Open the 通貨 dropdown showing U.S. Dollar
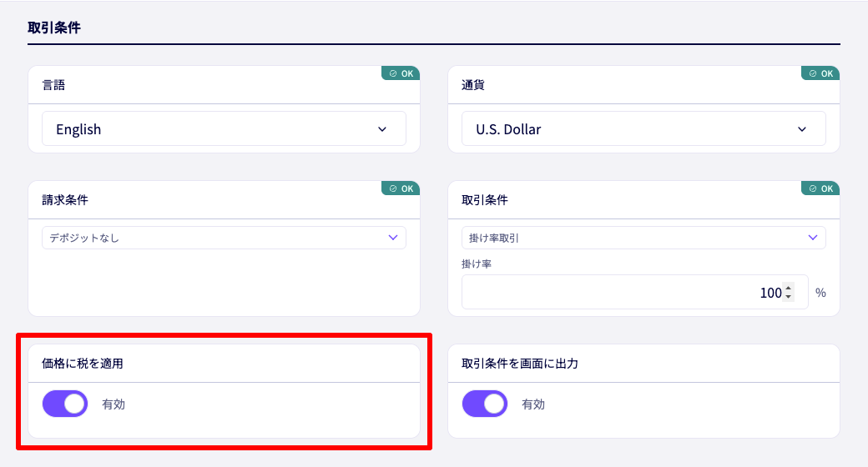Viewport: 868px width, 467px height. [x=643, y=129]
